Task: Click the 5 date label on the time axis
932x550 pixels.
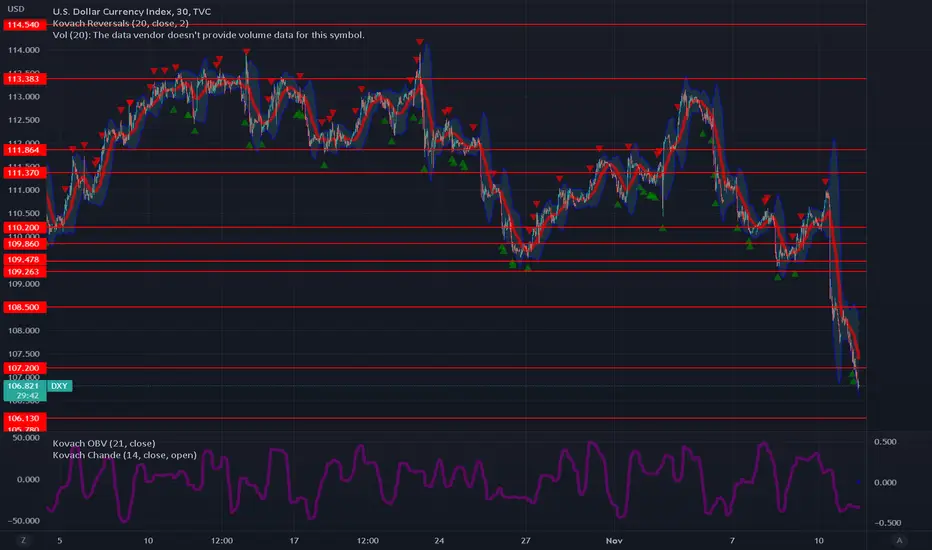Action: (x=59, y=540)
